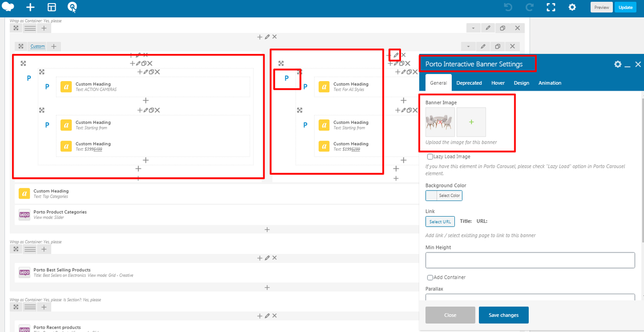Check the Add Container checkbox
Viewport: 644px width, 332px height.
pyautogui.click(x=430, y=278)
